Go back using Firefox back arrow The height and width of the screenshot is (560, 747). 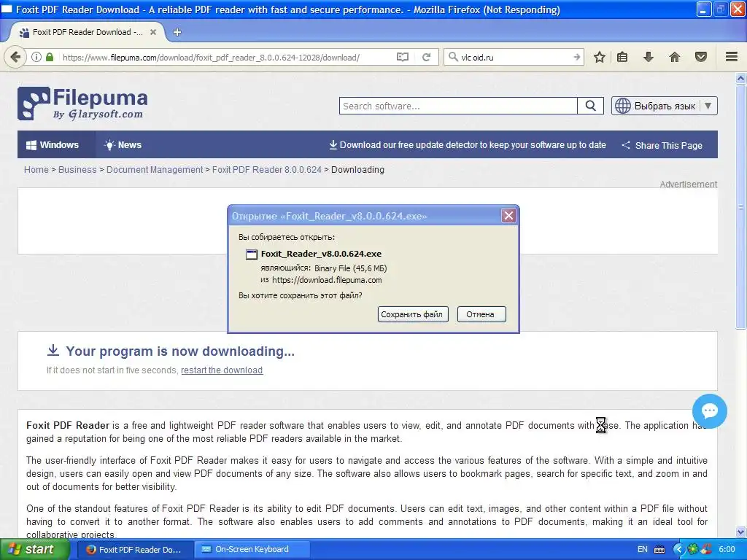15,57
